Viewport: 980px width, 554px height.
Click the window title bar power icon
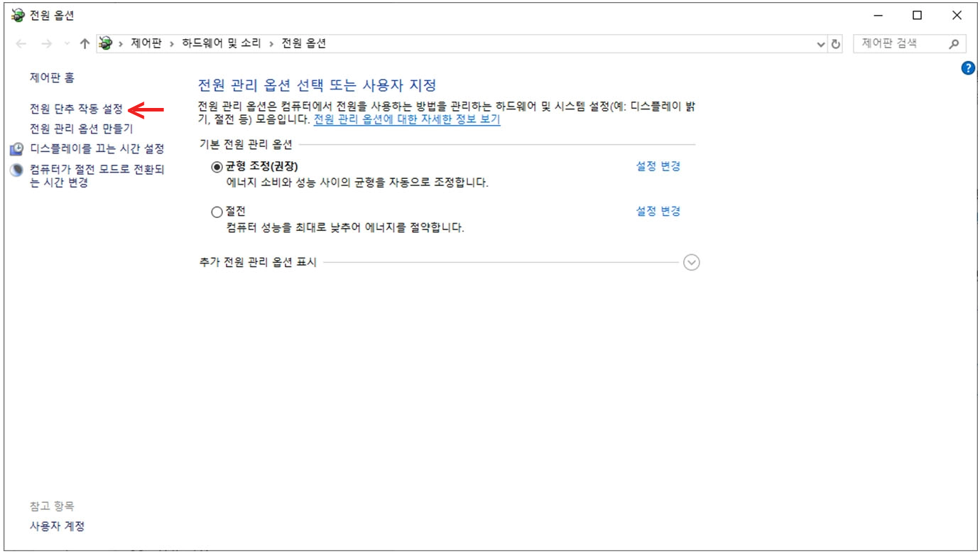coord(18,15)
